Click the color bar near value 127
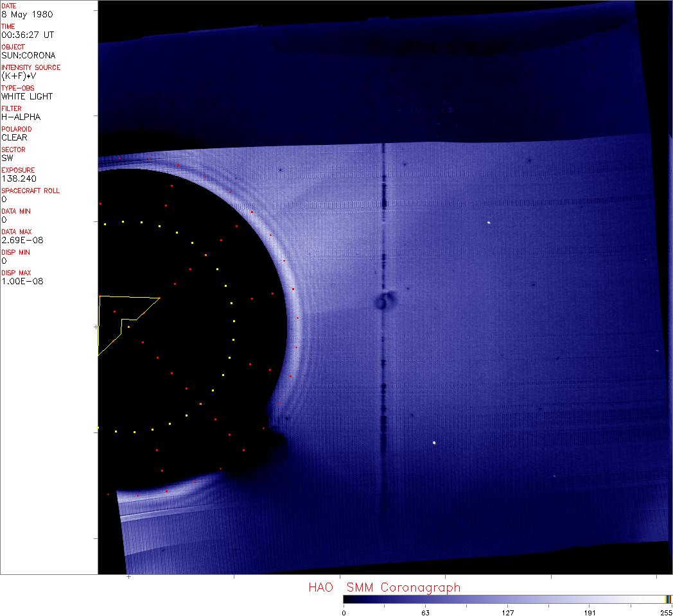The height and width of the screenshot is (616, 673). point(507,599)
